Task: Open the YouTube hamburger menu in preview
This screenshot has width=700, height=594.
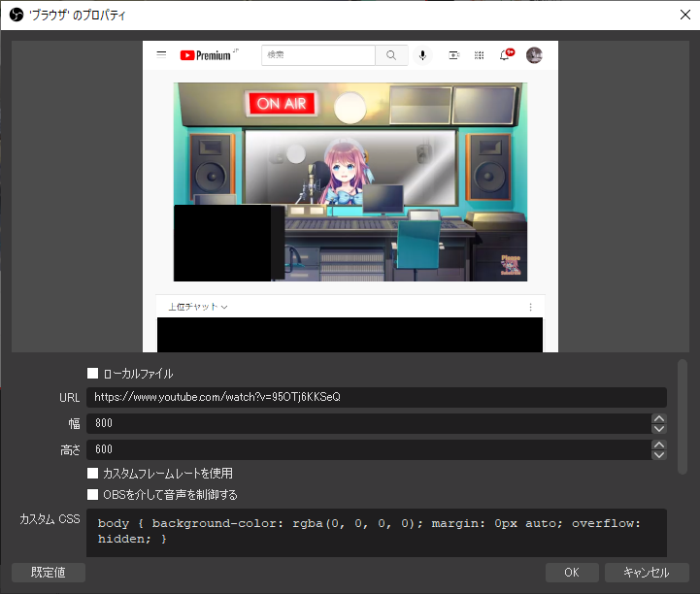Action: [161, 55]
